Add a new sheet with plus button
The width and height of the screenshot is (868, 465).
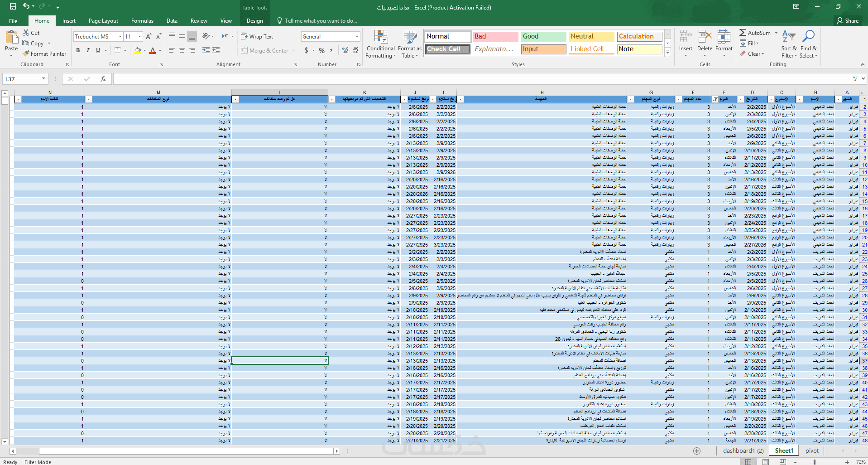[697, 451]
